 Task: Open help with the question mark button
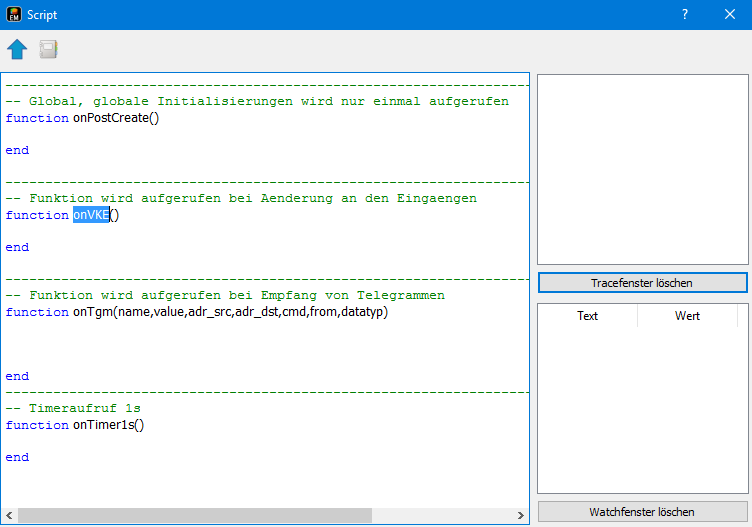point(685,14)
